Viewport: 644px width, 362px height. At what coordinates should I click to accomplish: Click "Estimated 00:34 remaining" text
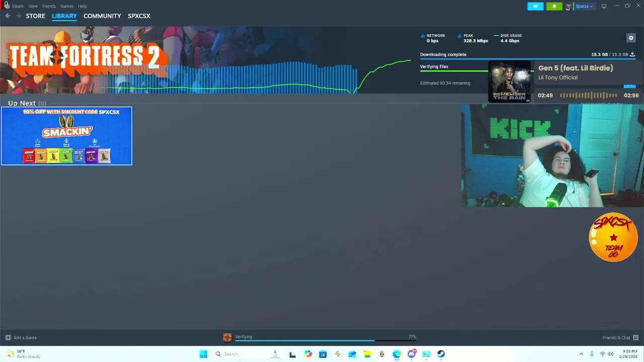[445, 83]
